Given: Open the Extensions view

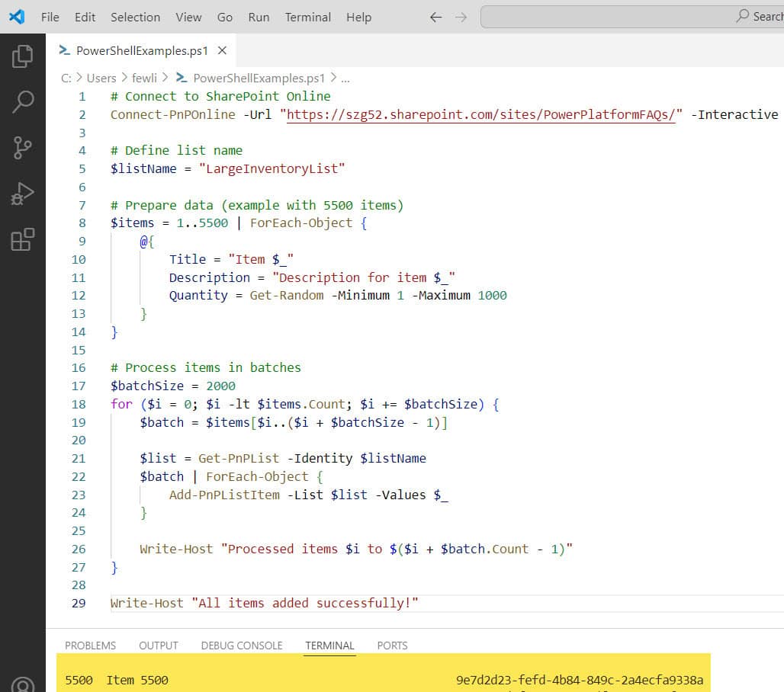Looking at the screenshot, I should (x=23, y=239).
